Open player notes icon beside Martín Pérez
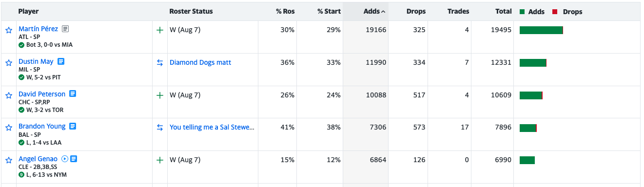The image size is (644, 187). tap(65, 29)
